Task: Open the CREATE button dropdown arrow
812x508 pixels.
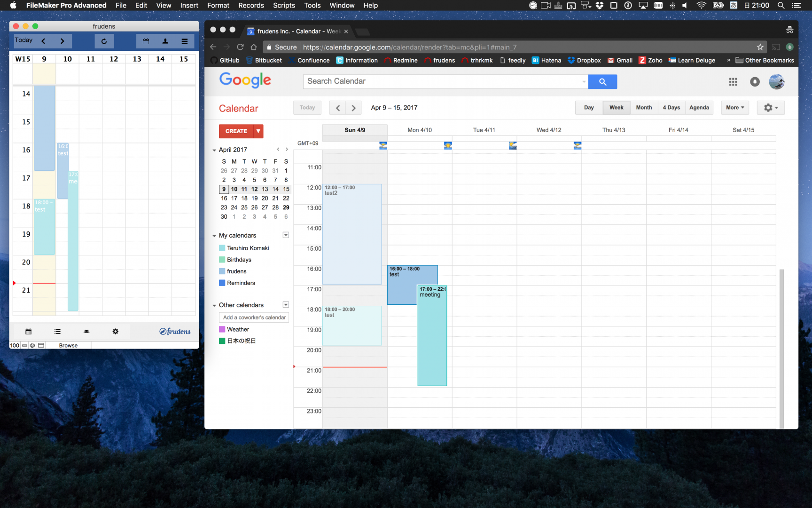Action: point(258,131)
